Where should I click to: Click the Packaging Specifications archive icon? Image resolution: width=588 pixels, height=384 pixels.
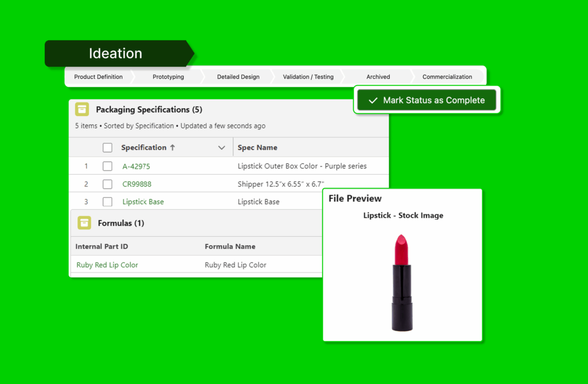coord(82,109)
